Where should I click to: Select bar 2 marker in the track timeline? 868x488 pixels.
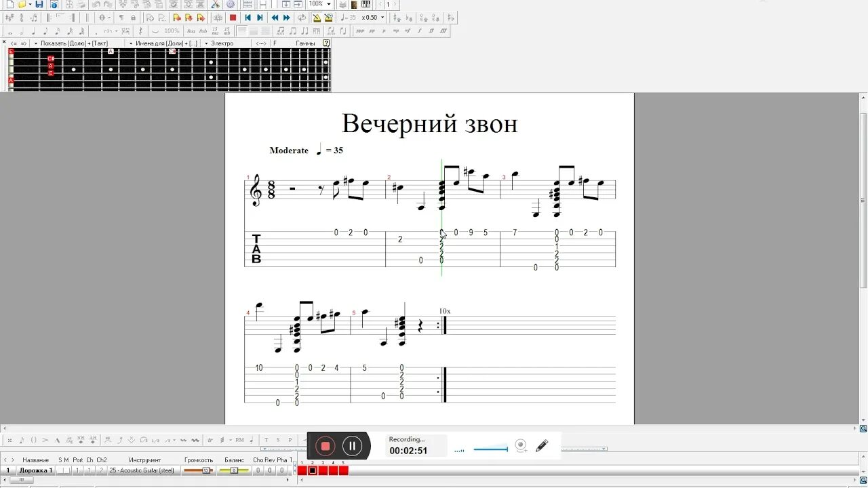coord(313,470)
